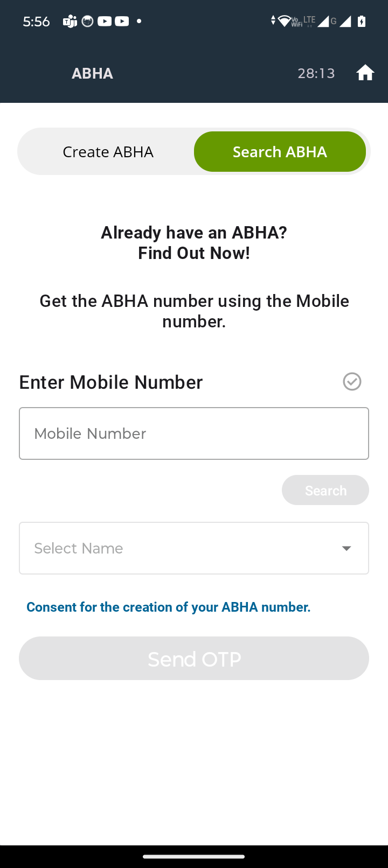The image size is (388, 868).
Task: Tap the circled checkmark beside Enter Mobile Number
Action: pos(352,382)
